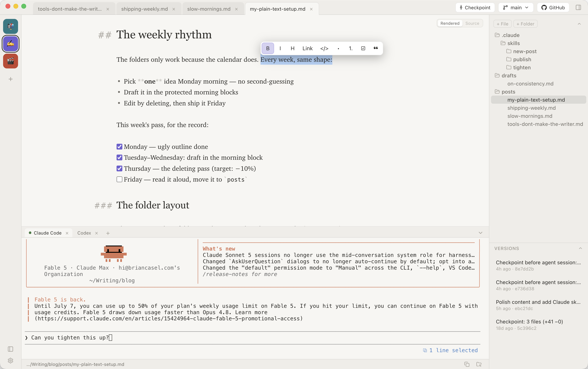The height and width of the screenshot is (369, 588).
Task: Insert task checkbox from floating toolbar
Action: (x=363, y=48)
